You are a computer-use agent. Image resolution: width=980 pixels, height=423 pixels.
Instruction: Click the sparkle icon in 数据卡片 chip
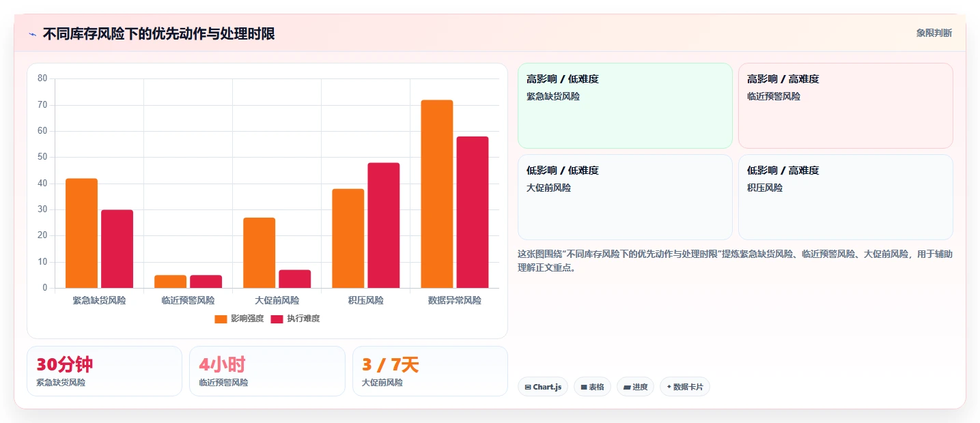[669, 388]
